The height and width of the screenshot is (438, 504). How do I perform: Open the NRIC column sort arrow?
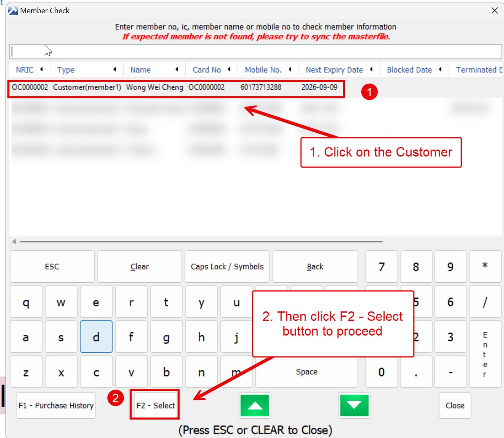[41, 70]
